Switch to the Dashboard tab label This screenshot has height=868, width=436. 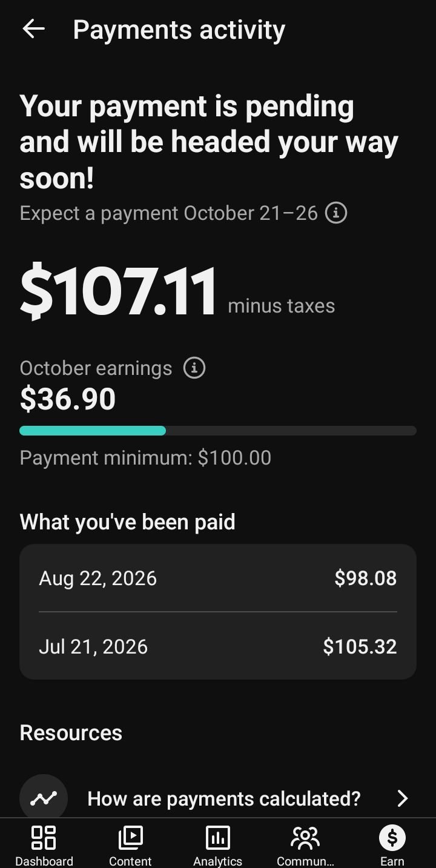click(44, 861)
